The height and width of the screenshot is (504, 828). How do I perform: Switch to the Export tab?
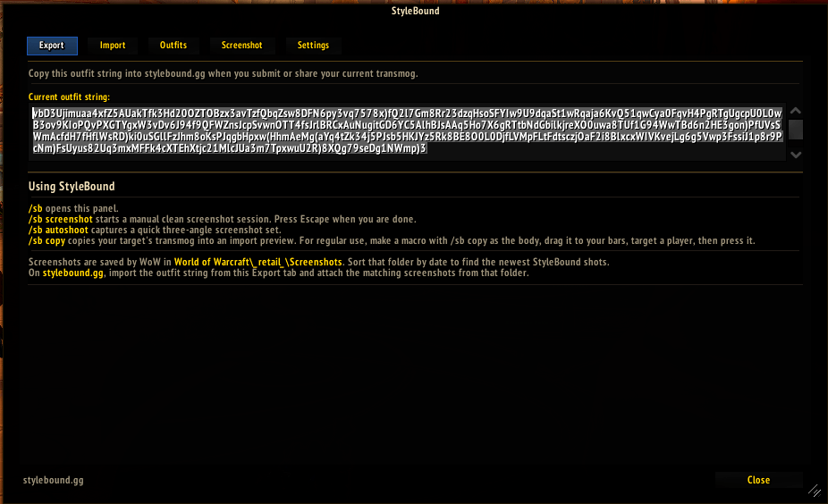(x=52, y=46)
